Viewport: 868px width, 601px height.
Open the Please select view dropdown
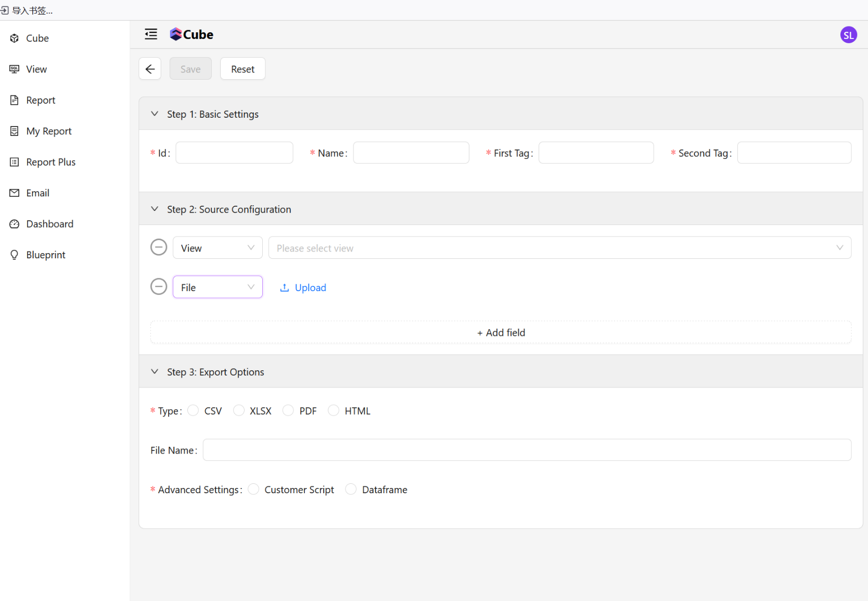point(559,248)
